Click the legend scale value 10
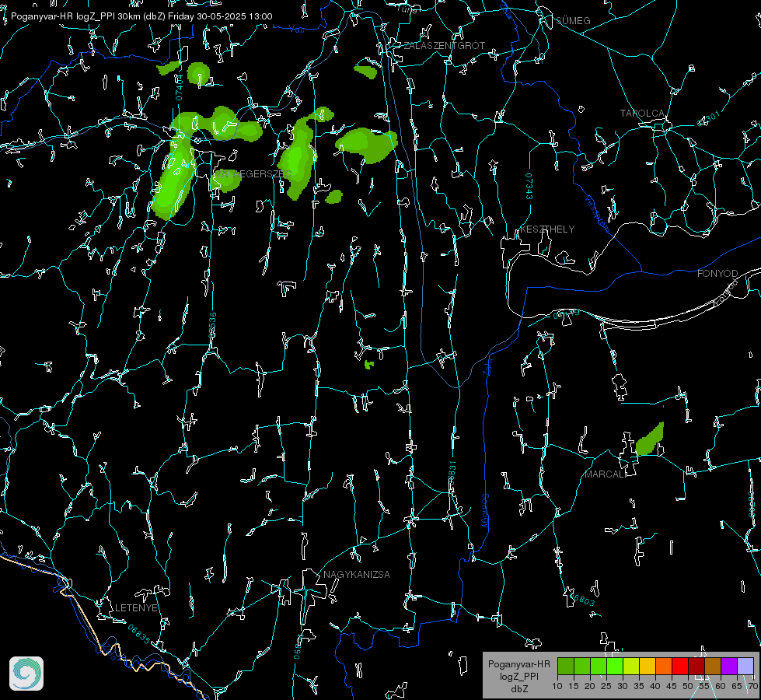Image resolution: width=761 pixels, height=700 pixels. pos(557,686)
